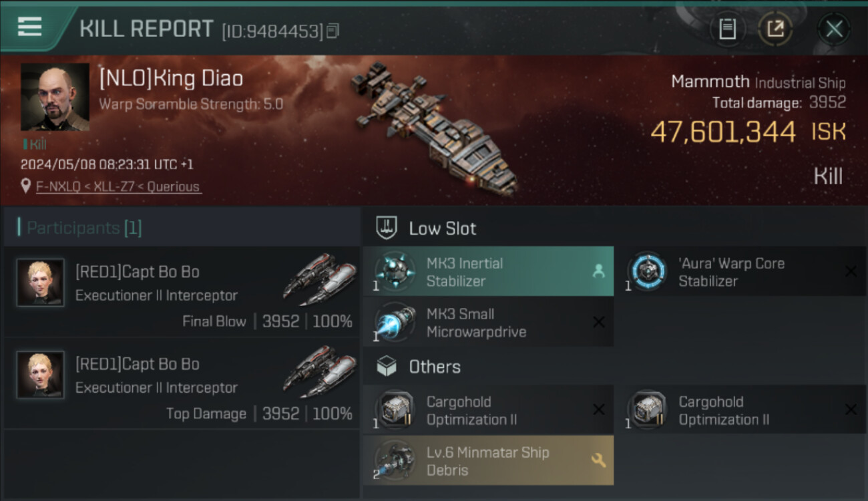Open the hamburger menu icon

click(x=29, y=27)
